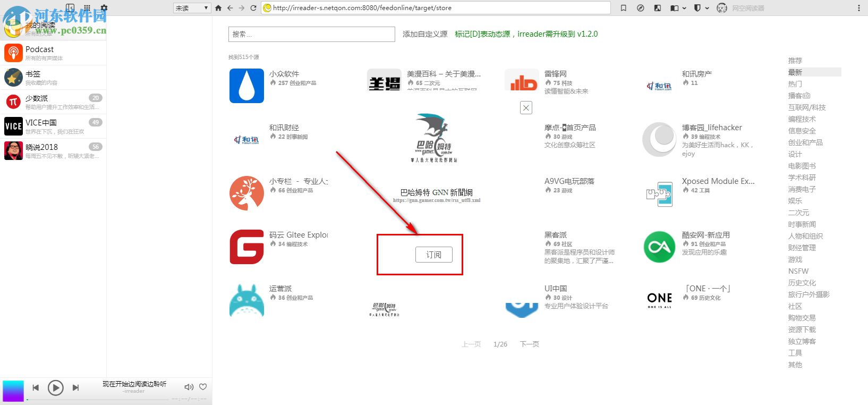Viewport: 868px width, 405px height.
Task: Open the 晓说2018 feed in the sidebar
Action: coord(53,151)
